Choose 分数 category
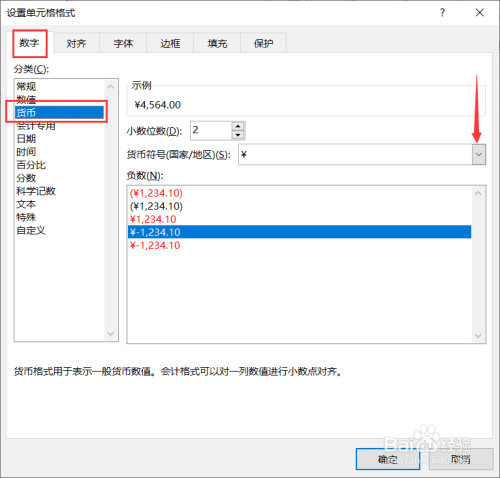 [60, 178]
